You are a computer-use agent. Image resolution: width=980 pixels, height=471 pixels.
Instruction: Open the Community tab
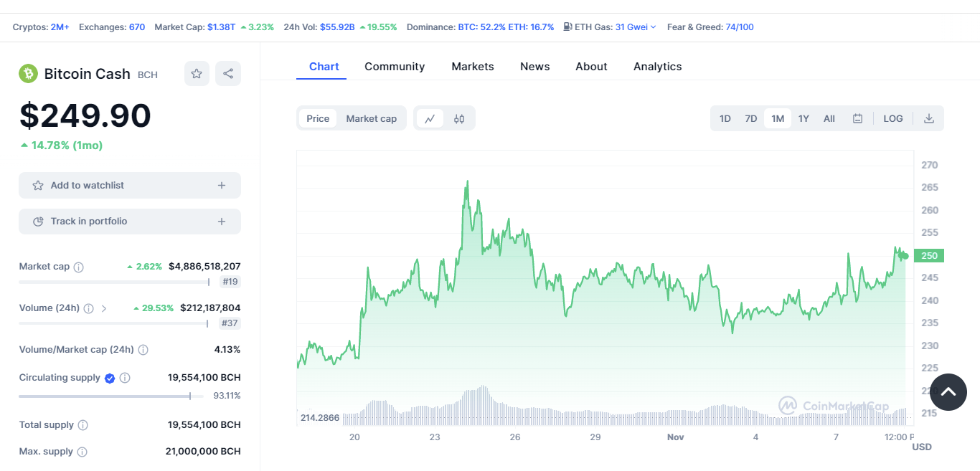[x=395, y=67]
